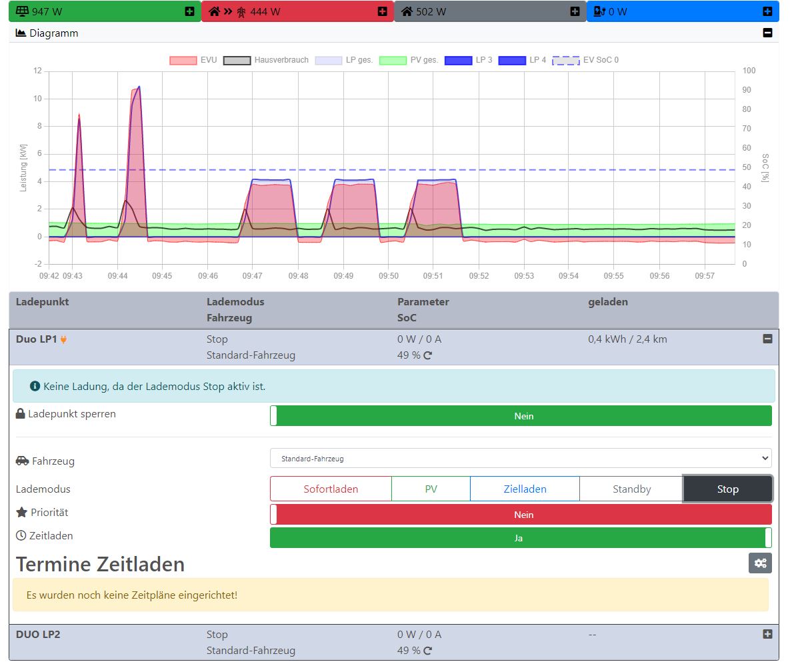792x672 pixels.
Task: Disable the Zeitladen switch
Action: click(x=521, y=538)
